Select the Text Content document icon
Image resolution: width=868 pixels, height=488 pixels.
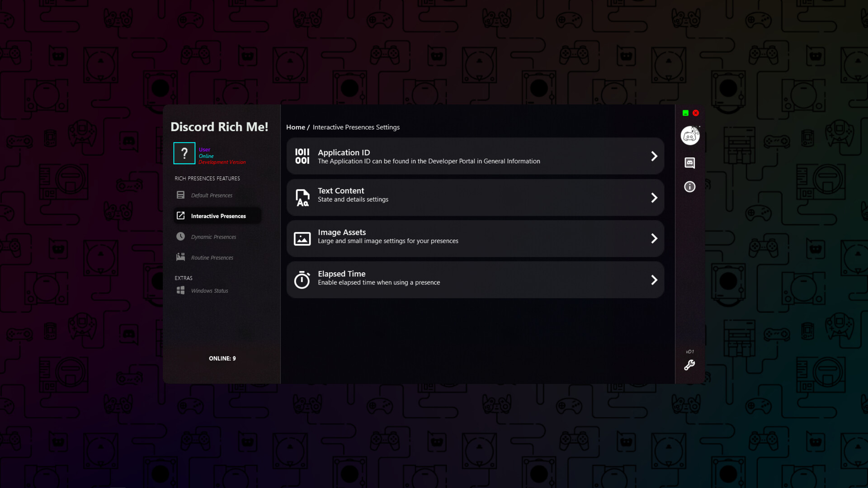coord(302,198)
